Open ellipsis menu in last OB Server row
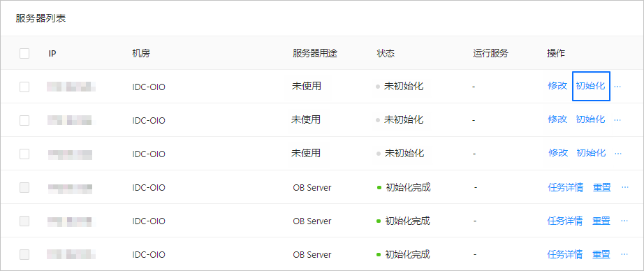 624,254
